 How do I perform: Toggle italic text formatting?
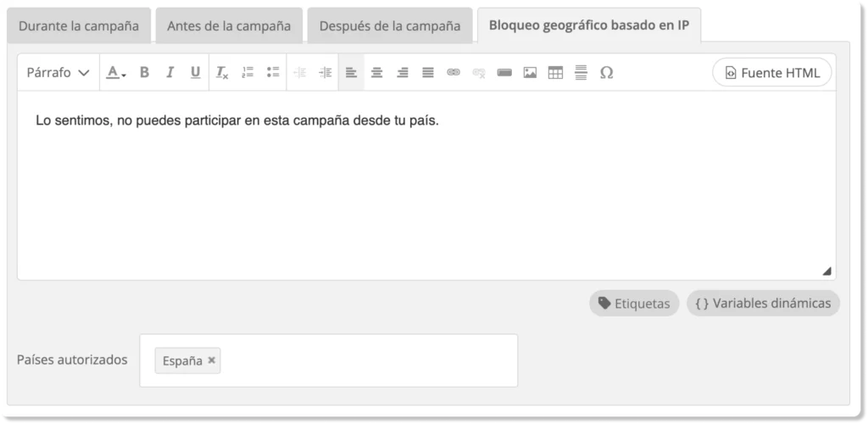click(170, 73)
